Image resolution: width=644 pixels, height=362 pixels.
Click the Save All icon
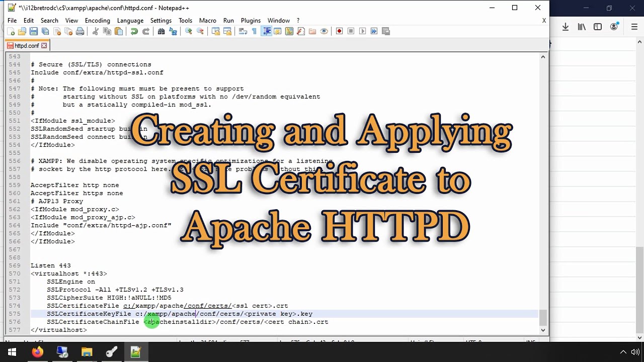45,31
